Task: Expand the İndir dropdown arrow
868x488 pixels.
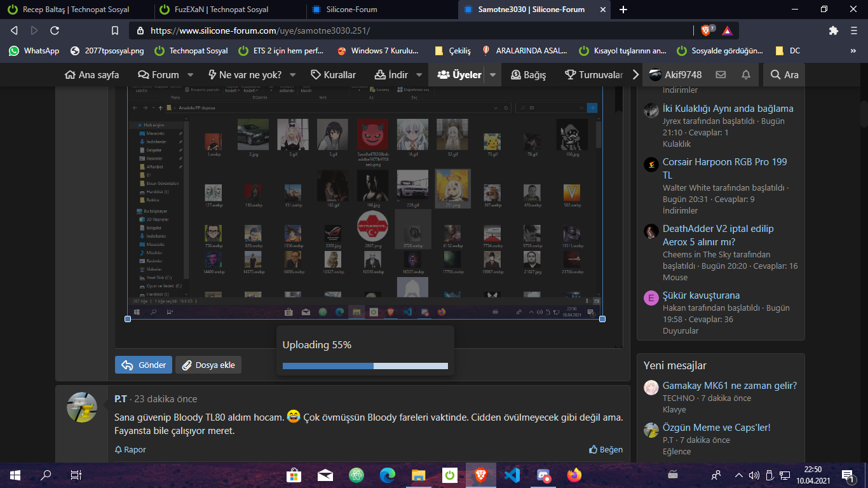Action: click(x=419, y=75)
